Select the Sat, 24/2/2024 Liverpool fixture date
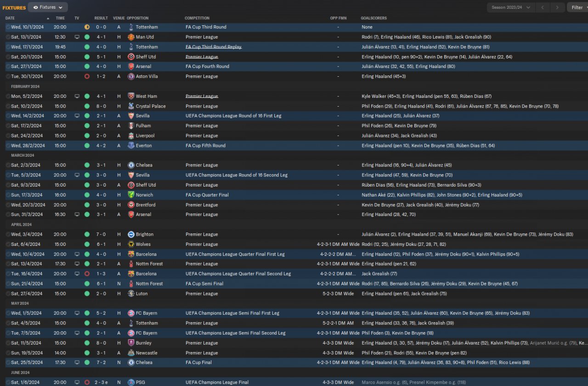The height and width of the screenshot is (386, 588). click(27, 136)
